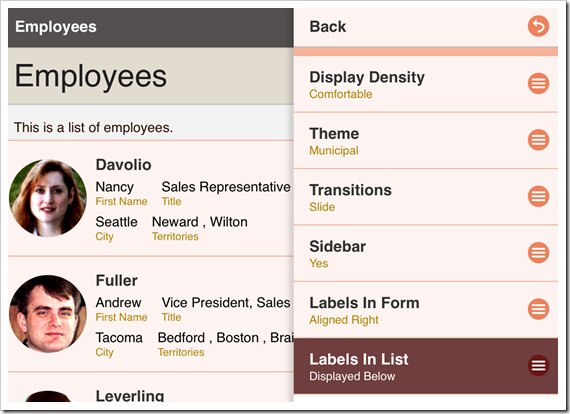Change the Theme from Municipal
This screenshot has width=570, height=414.
426,141
